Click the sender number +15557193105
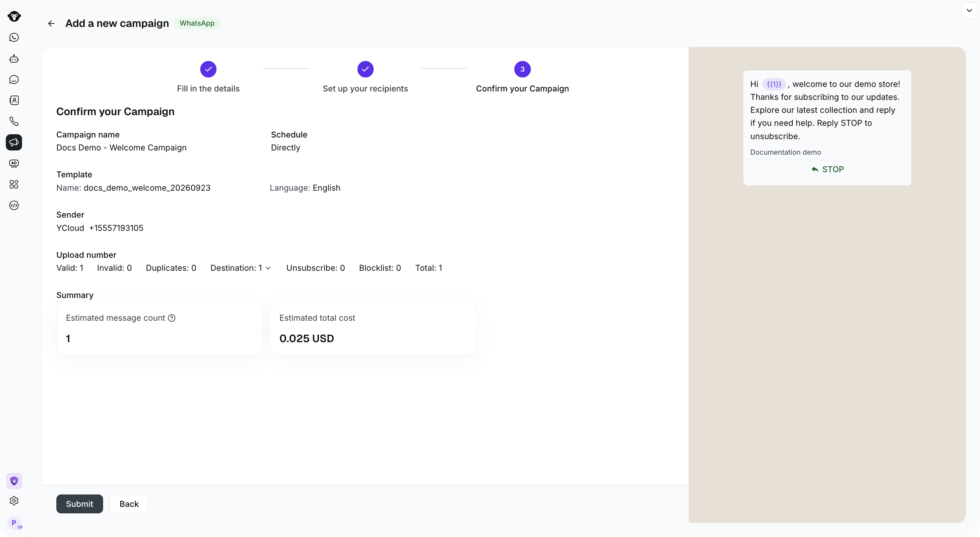 [116, 228]
